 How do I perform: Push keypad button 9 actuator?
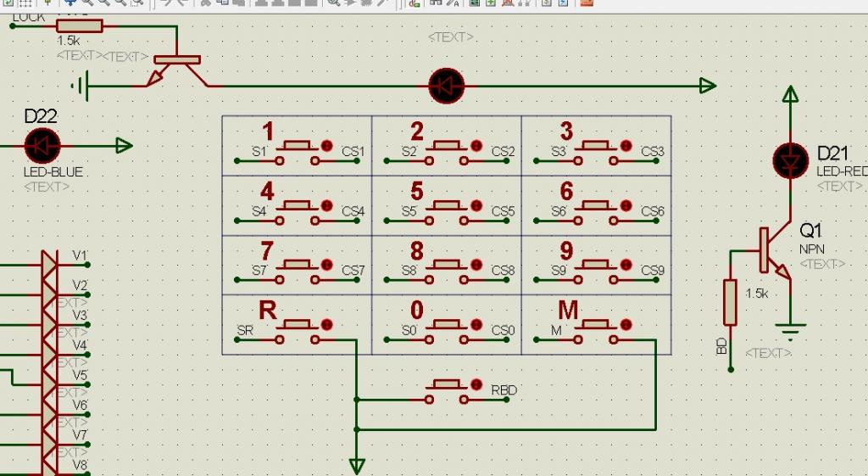(596, 265)
